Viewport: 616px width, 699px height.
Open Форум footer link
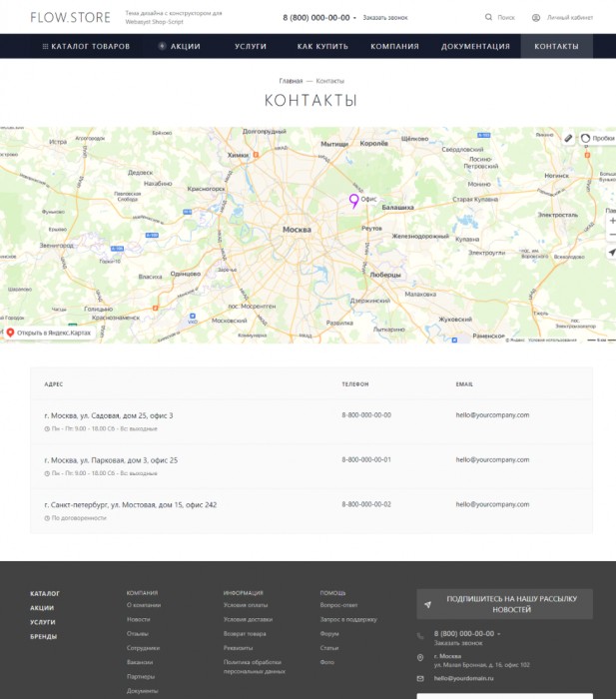click(329, 633)
